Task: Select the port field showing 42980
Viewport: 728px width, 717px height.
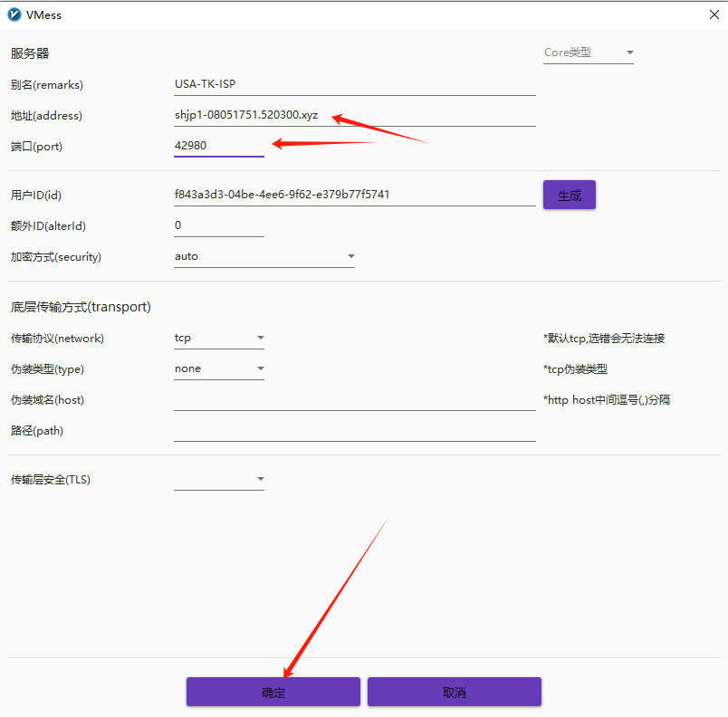Action: coord(217,146)
